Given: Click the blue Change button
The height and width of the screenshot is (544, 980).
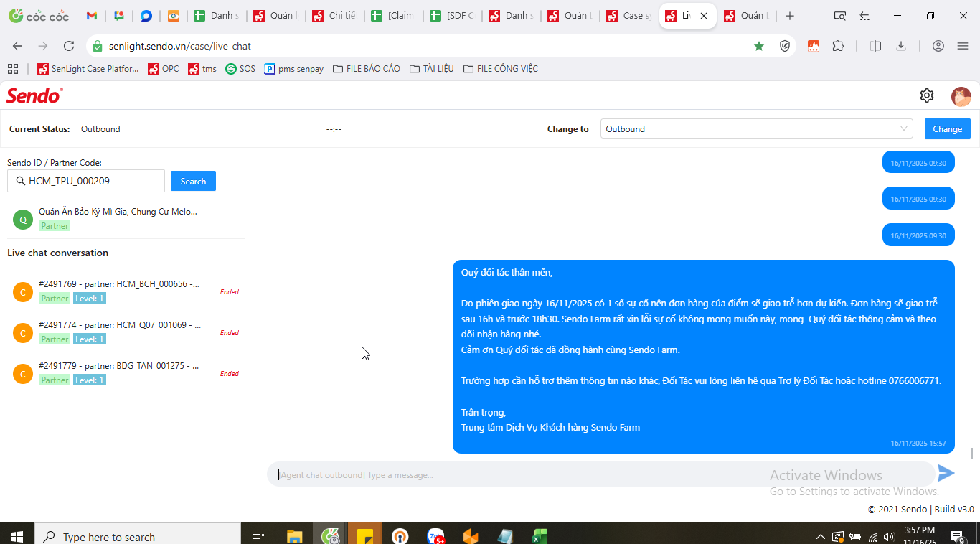Looking at the screenshot, I should coord(947,129).
